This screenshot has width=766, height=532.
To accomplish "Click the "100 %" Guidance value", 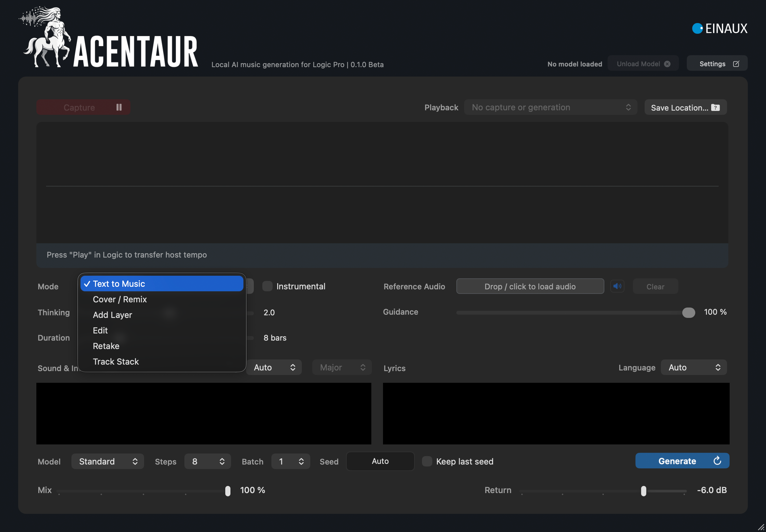I will tap(715, 312).
